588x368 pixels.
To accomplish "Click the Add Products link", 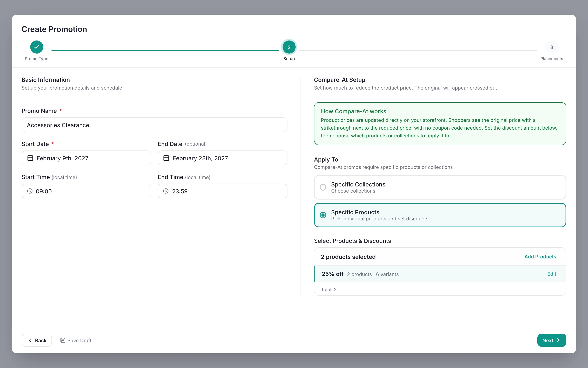I will click(540, 257).
